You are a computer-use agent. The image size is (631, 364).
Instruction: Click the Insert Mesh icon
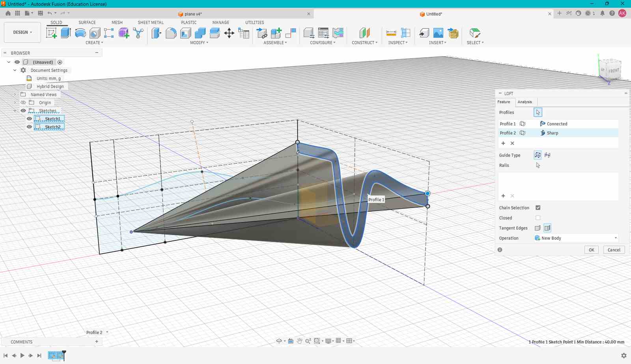(x=453, y=33)
